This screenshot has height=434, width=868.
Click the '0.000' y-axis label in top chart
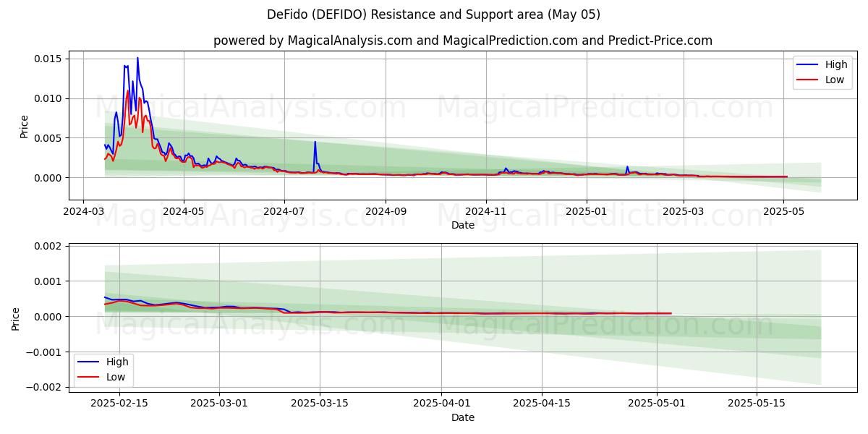coord(49,178)
